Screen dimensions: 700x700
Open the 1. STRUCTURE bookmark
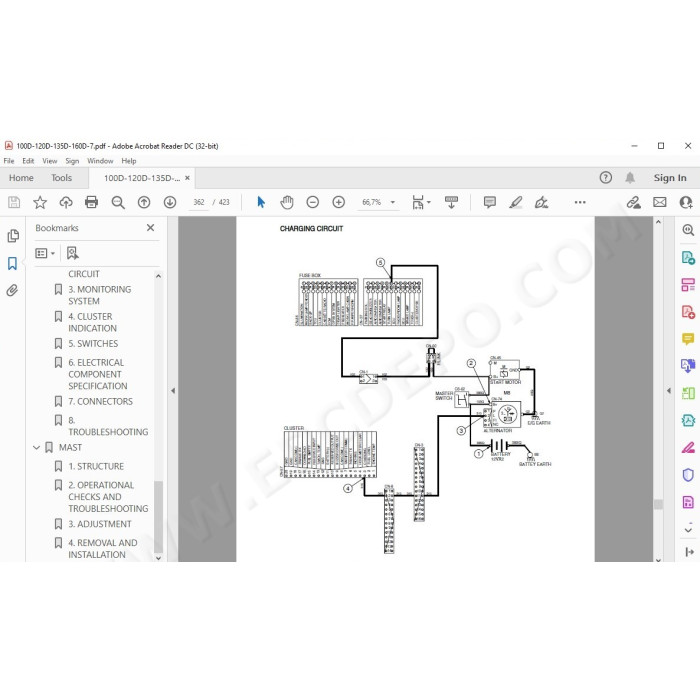click(96, 466)
